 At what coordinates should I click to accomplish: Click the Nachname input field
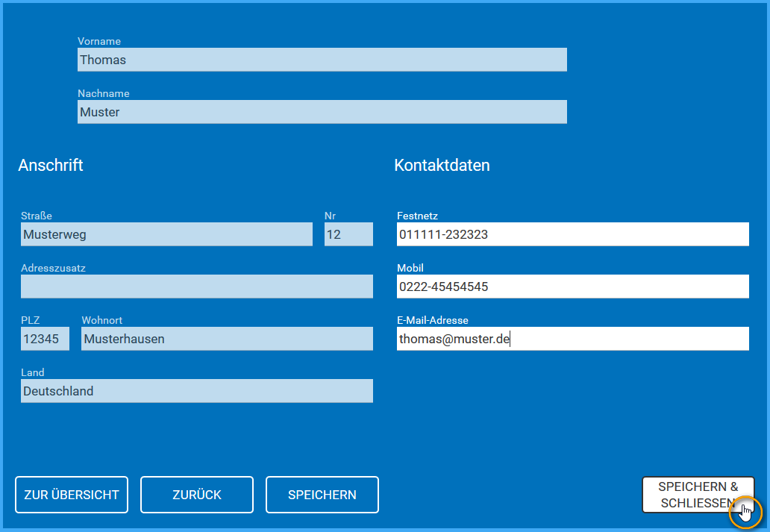click(x=321, y=112)
